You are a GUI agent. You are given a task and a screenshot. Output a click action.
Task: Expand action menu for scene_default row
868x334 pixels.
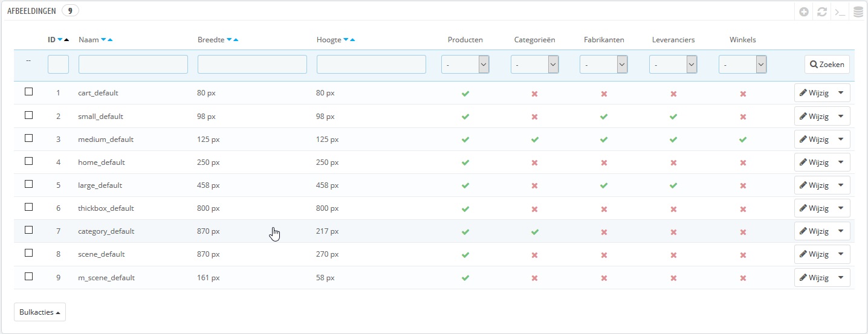coord(840,254)
